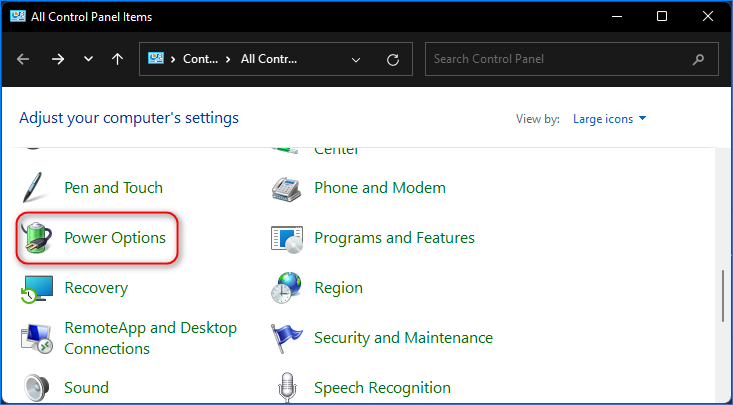733x405 pixels.
Task: Click the Programs and Features icon
Action: point(287,239)
